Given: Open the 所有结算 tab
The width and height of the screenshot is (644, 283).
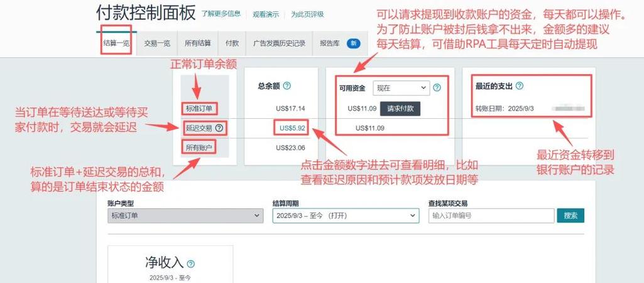Looking at the screenshot, I should (x=198, y=43).
